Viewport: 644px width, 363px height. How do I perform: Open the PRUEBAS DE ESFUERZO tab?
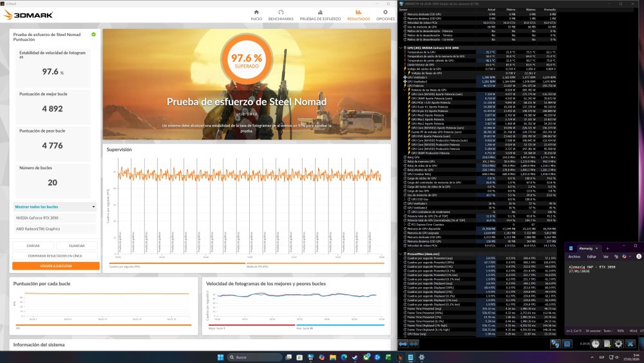point(320,15)
